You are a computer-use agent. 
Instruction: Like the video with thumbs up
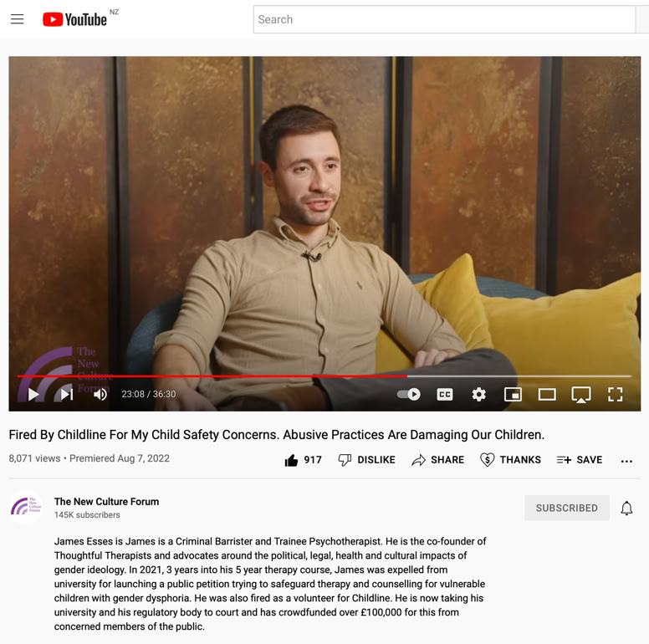[x=304, y=460]
